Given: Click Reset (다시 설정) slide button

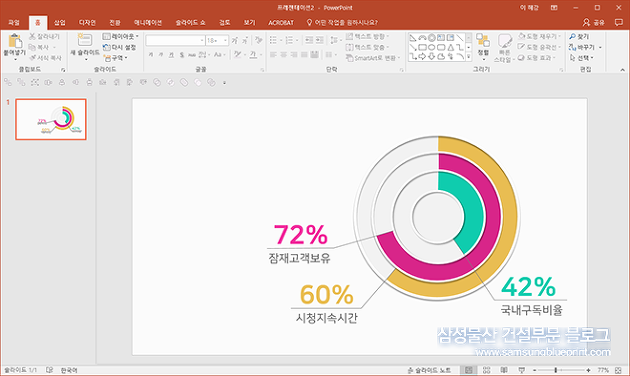Looking at the screenshot, I should (119, 47).
